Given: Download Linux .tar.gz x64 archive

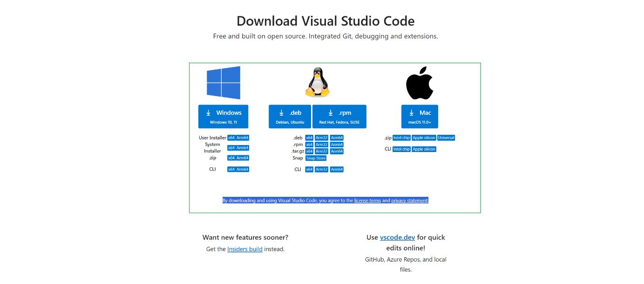Looking at the screenshot, I should point(309,151).
